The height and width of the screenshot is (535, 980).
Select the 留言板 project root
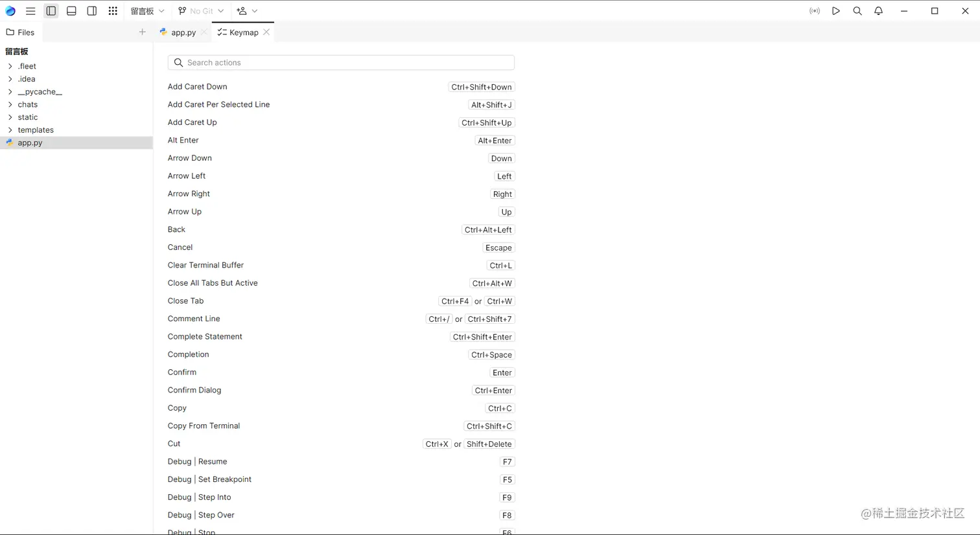click(x=17, y=51)
